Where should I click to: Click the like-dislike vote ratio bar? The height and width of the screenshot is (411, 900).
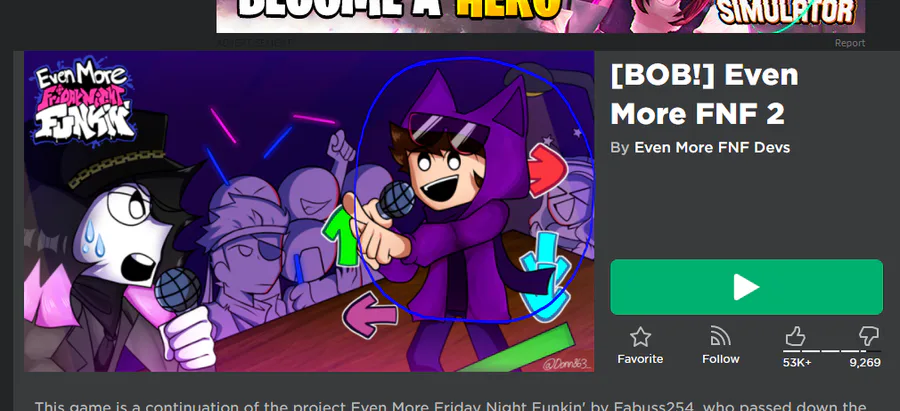pos(832,351)
